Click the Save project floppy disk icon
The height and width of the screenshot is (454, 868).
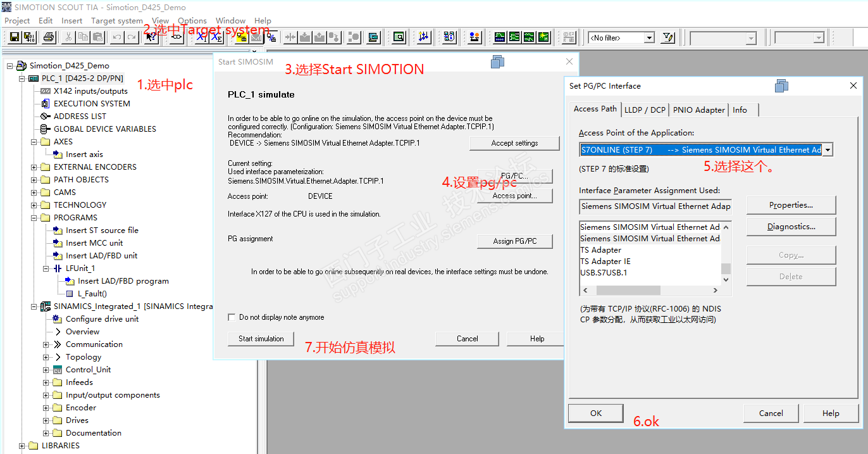pos(14,37)
